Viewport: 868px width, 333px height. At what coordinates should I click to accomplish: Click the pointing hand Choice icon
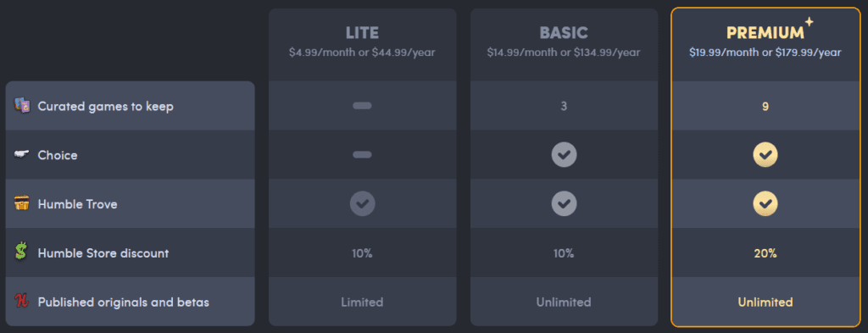(x=21, y=154)
